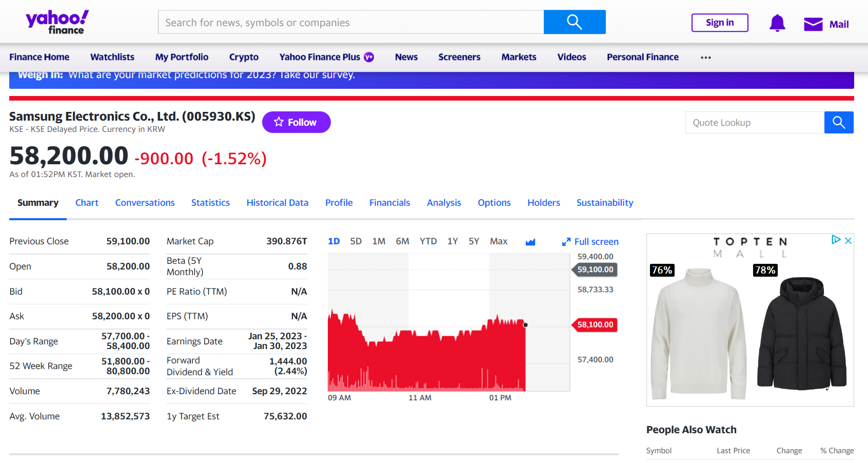Open notifications bell icon
Image resolution: width=868 pixels, height=463 pixels.
[777, 23]
